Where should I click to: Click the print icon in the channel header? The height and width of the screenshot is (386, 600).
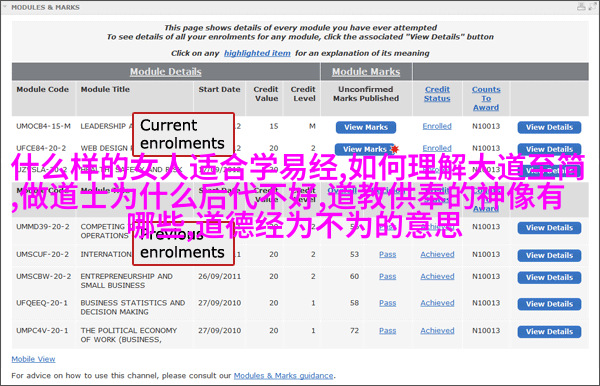coord(581,6)
